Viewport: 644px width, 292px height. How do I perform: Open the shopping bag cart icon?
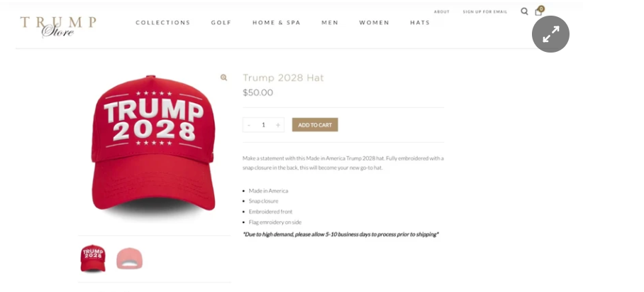538,12
